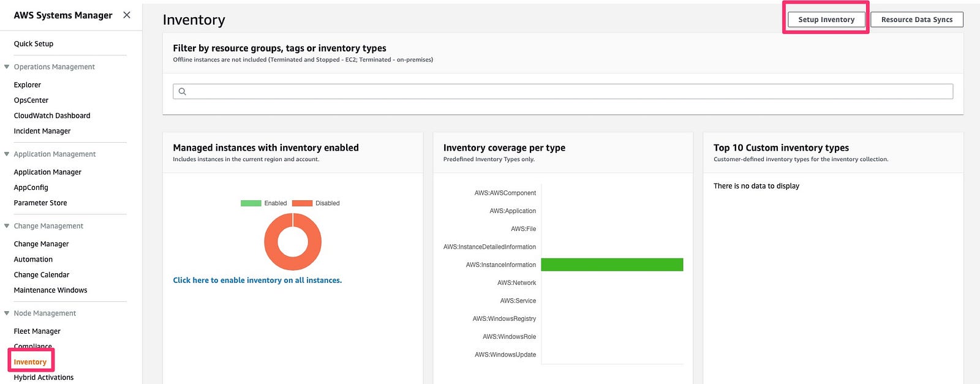Open CloudWatch Dashboard

(52, 116)
